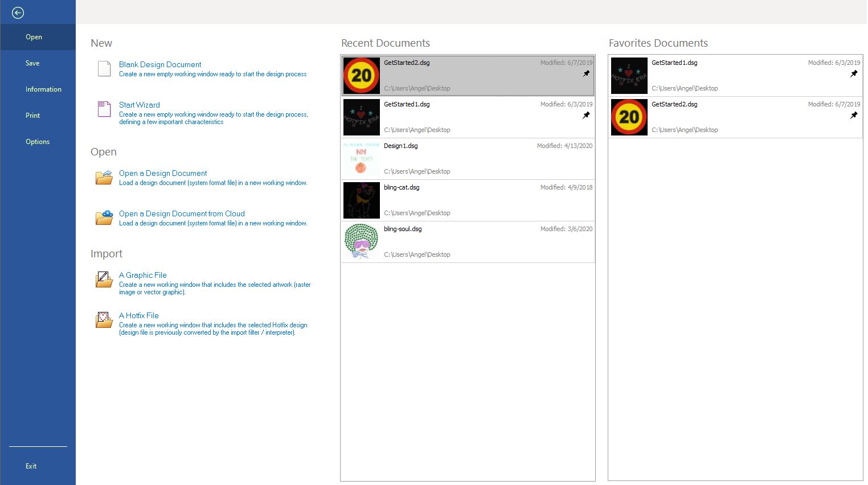This screenshot has width=868, height=485.
Task: Toggle pin on GetStarted2.dsg in Recent Documents
Action: pos(586,74)
